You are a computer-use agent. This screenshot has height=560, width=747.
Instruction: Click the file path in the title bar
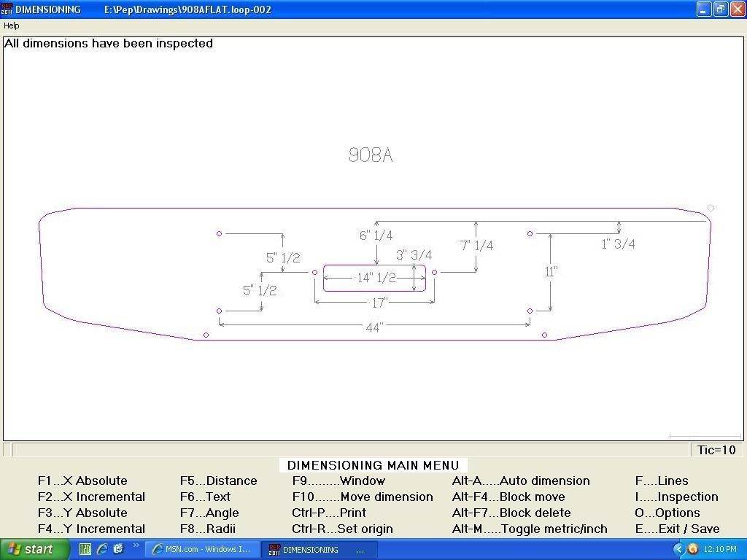pyautogui.click(x=187, y=9)
